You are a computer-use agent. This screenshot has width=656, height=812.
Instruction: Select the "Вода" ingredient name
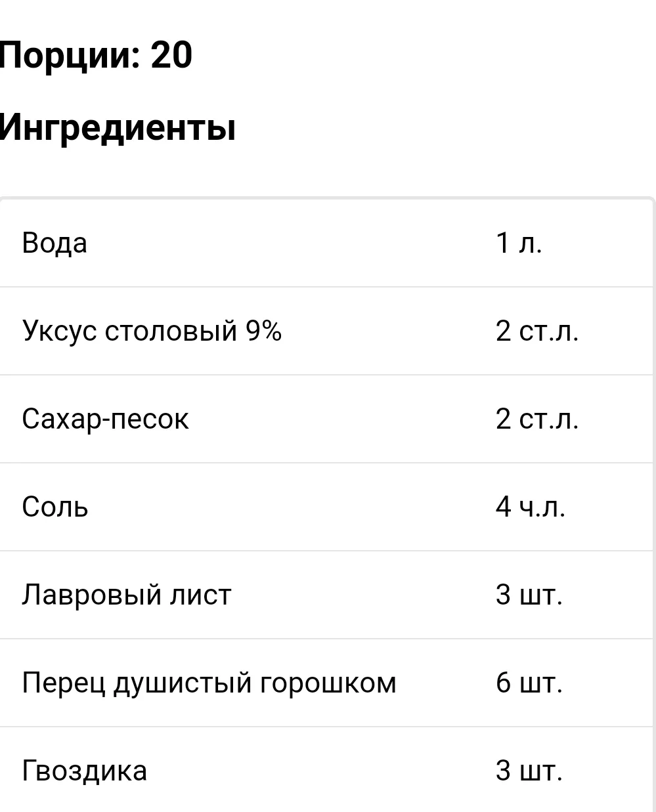(x=55, y=243)
